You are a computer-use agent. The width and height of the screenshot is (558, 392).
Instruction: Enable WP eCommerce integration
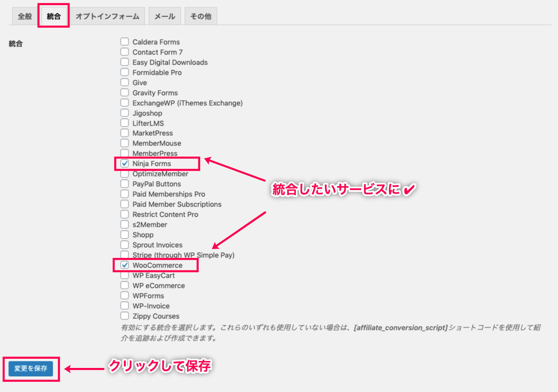pos(124,286)
